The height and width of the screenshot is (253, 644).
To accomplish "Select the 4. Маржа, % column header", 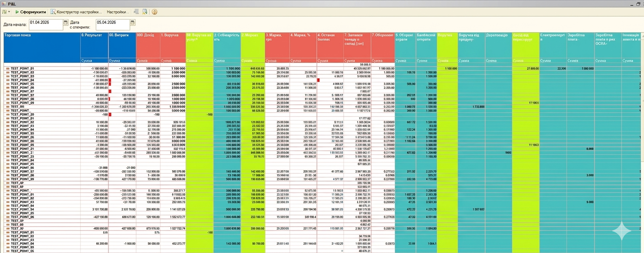I will click(303, 45).
